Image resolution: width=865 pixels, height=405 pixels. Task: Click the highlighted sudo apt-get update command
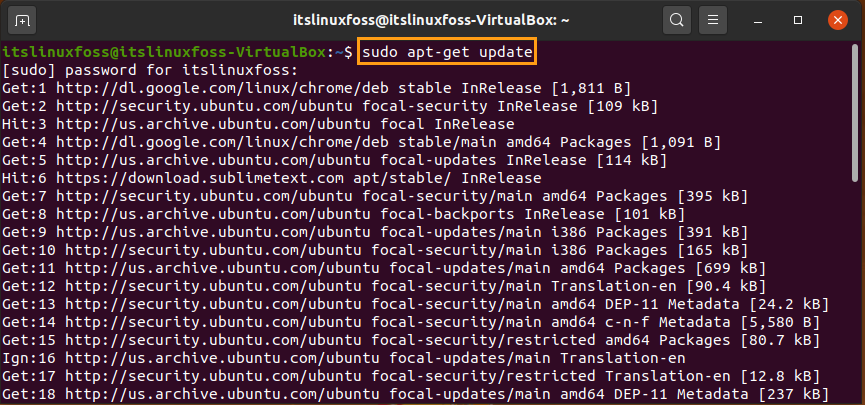[x=447, y=52]
